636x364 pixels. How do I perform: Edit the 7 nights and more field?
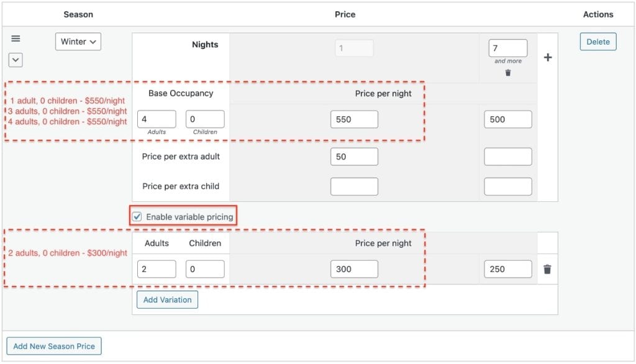[507, 48]
